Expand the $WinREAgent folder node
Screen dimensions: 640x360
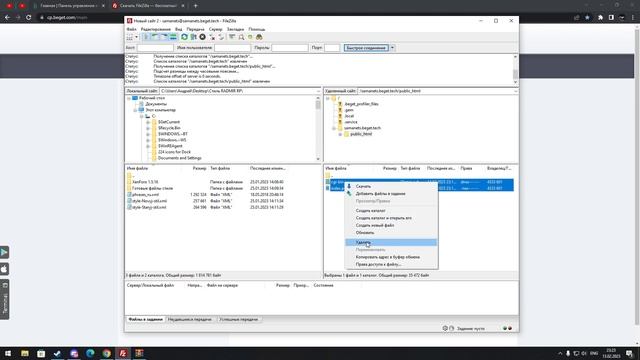point(148,146)
